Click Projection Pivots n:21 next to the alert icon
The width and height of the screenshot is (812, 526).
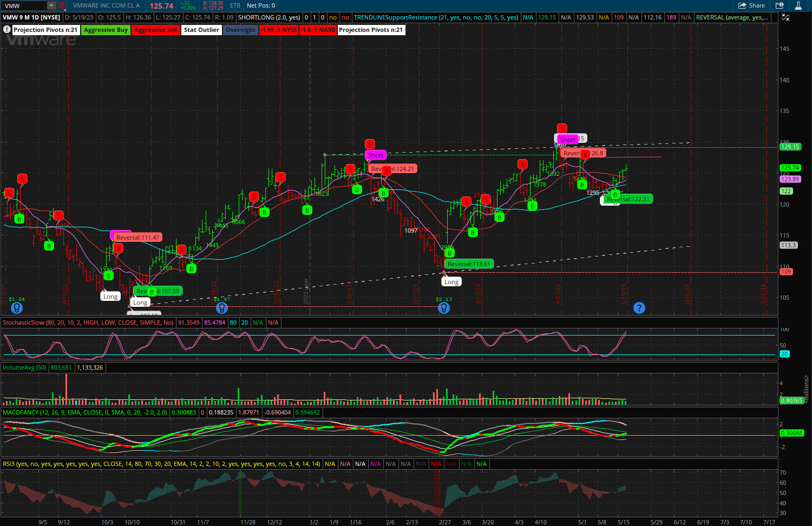click(45, 30)
